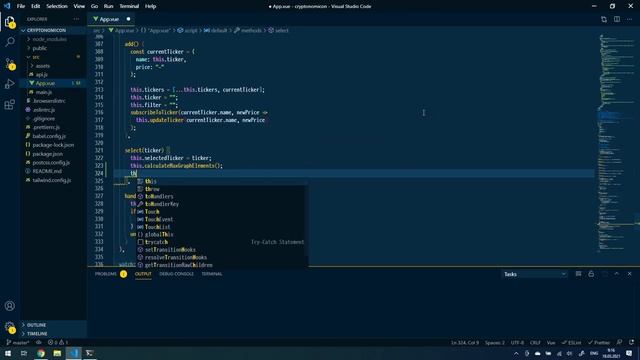
Task: Pick 'this' autocomplete suggestion
Action: tap(222, 181)
